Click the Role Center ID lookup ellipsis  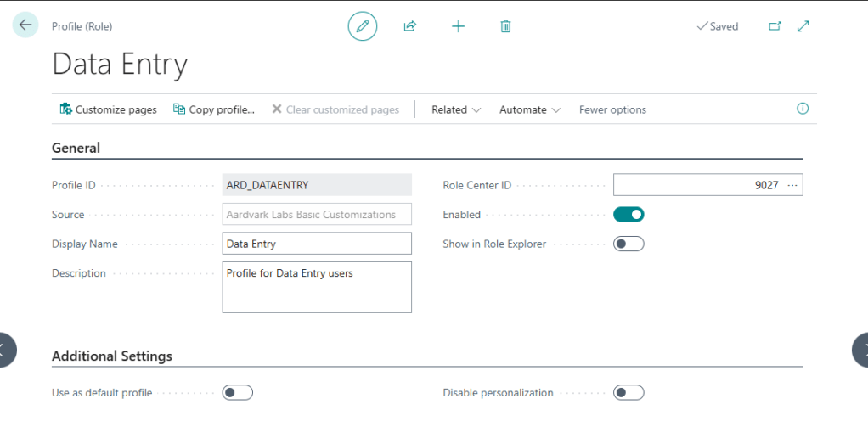[x=792, y=185]
